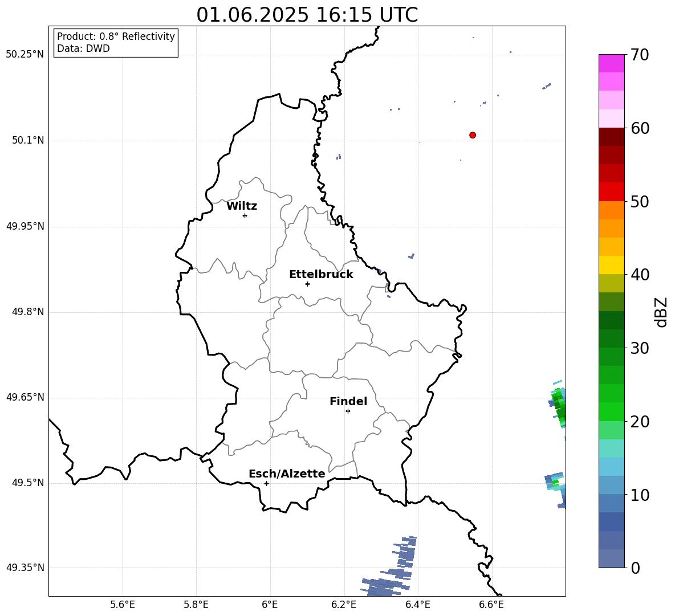675x616 pixels.
Task: Click the 30 colorbar tick label
Action: pyautogui.click(x=640, y=348)
